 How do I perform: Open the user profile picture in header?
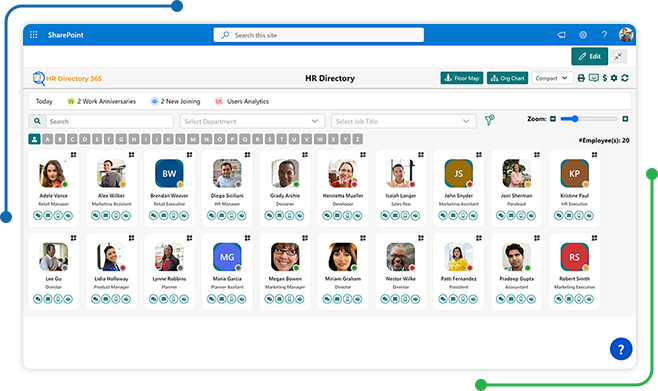[x=626, y=35]
